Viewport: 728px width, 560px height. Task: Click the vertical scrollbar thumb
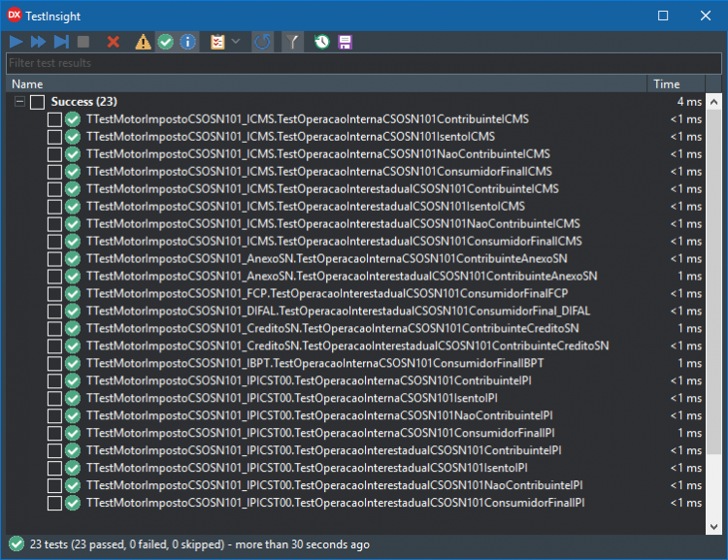(x=713, y=282)
